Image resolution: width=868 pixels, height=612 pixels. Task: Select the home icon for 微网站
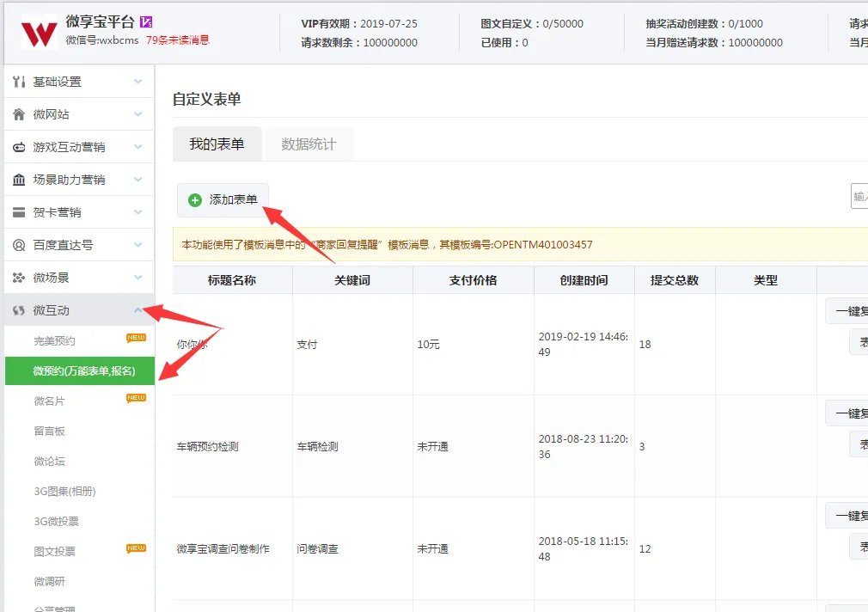tap(20, 113)
